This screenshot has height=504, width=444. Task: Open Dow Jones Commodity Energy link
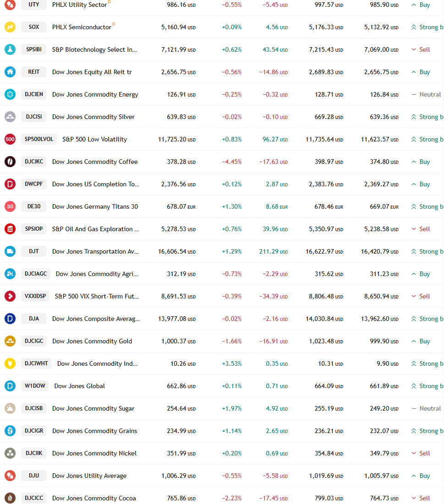[x=95, y=94]
